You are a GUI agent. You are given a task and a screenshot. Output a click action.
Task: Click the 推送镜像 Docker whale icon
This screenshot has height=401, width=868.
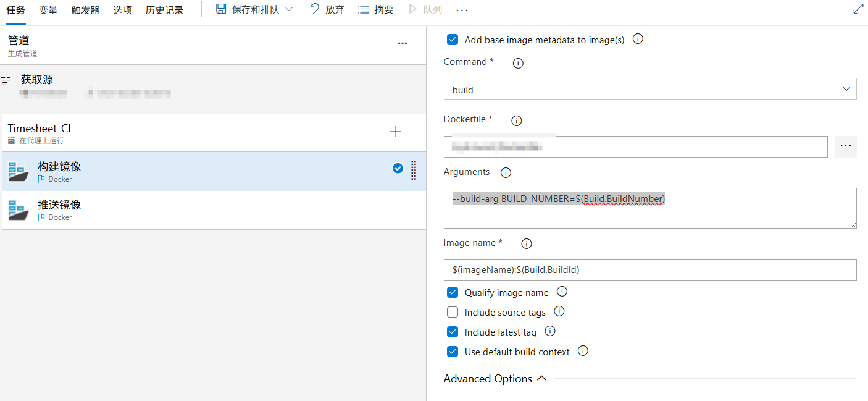point(19,210)
